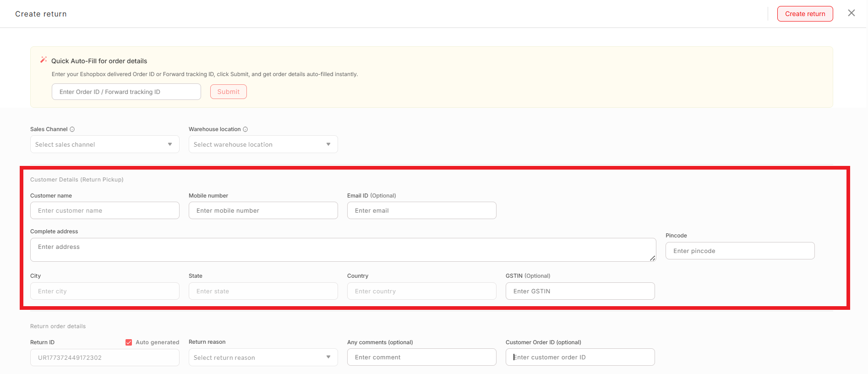The height and width of the screenshot is (374, 868).
Task: Select the Mobile number input field
Action: point(263,210)
